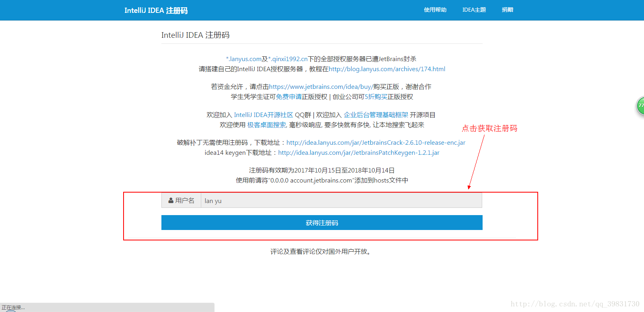
Task: Click the hosts file instruction text
Action: [x=322, y=181]
